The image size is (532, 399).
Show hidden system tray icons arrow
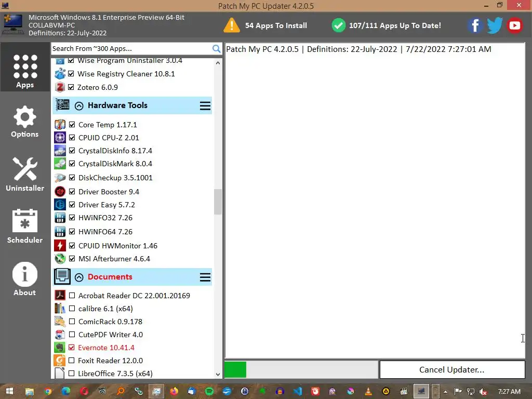pyautogui.click(x=445, y=392)
